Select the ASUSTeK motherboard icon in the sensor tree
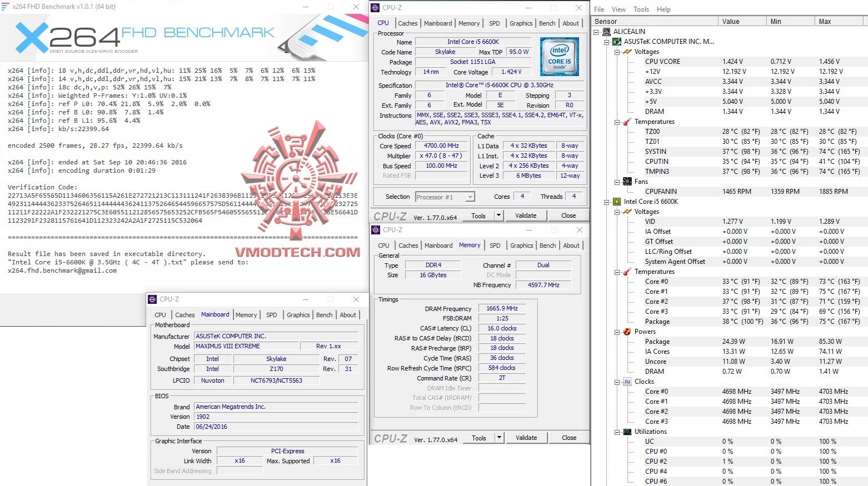The height and width of the screenshot is (486, 868). pyautogui.click(x=617, y=42)
